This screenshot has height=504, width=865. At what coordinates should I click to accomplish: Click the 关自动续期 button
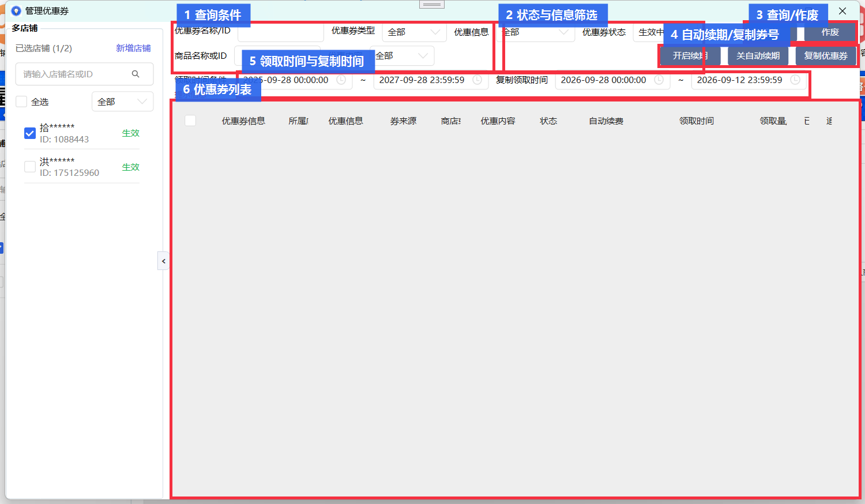tap(758, 56)
